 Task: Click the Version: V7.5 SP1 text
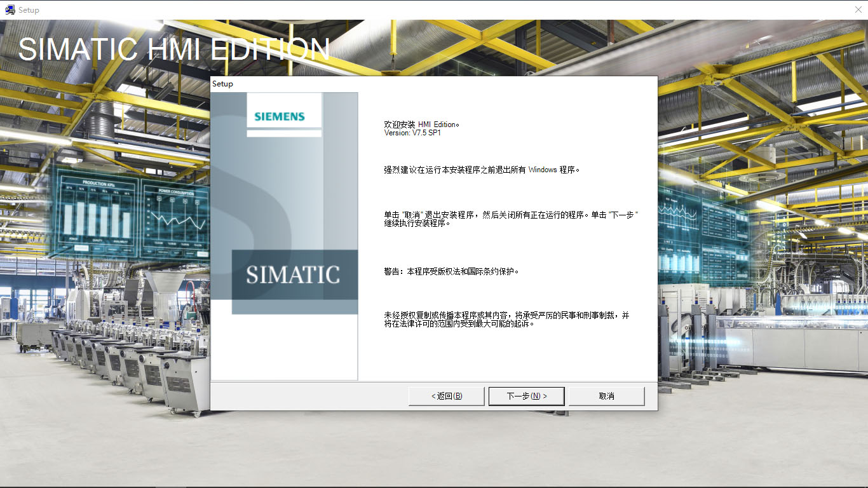click(412, 133)
